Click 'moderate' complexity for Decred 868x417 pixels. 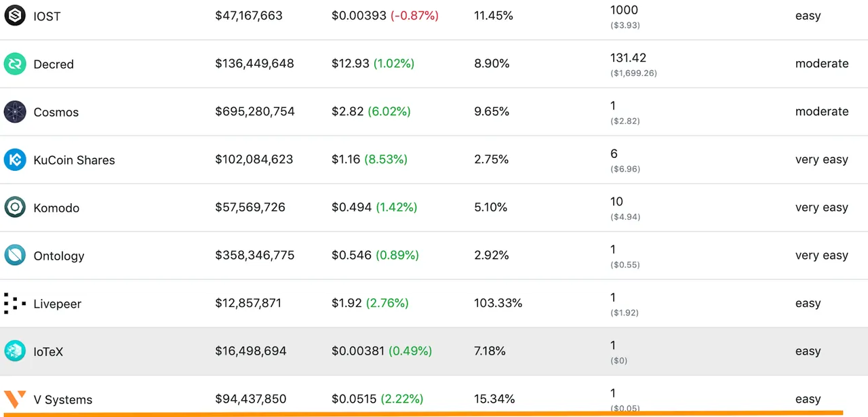pos(822,63)
